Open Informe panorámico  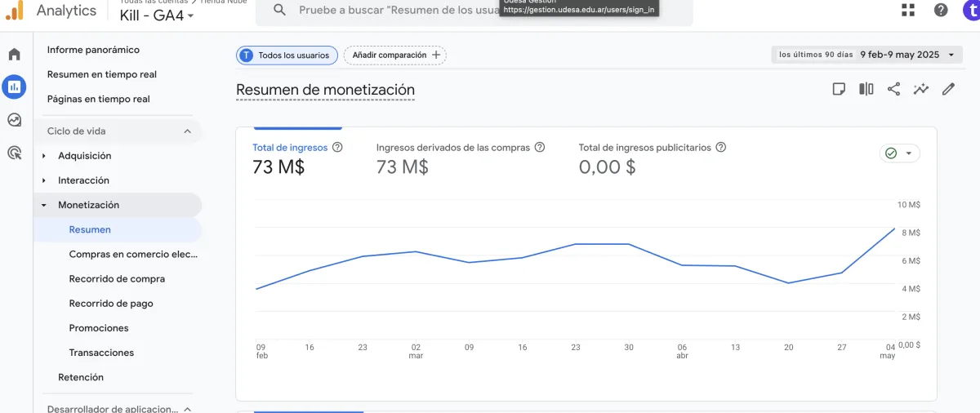(x=93, y=50)
